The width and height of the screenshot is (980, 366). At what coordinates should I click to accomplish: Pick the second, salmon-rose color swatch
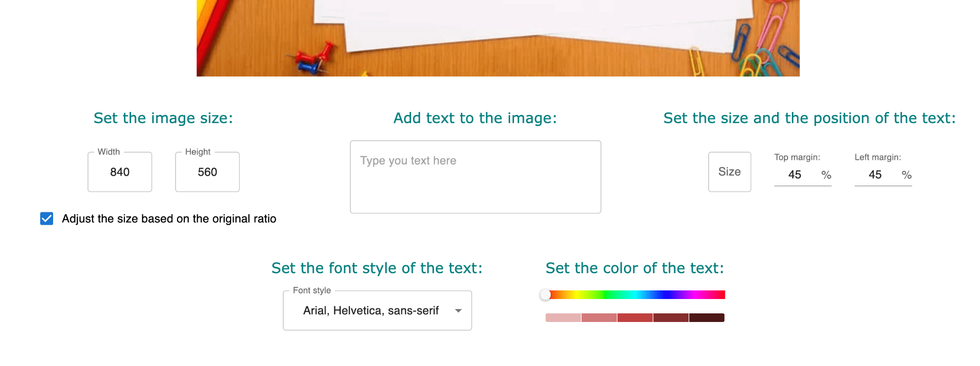click(599, 318)
